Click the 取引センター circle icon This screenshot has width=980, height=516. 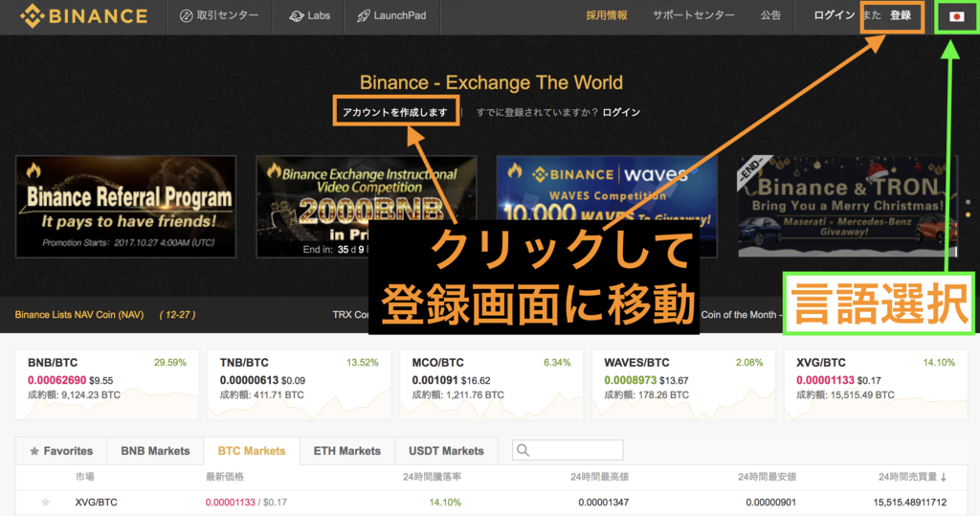[186, 16]
